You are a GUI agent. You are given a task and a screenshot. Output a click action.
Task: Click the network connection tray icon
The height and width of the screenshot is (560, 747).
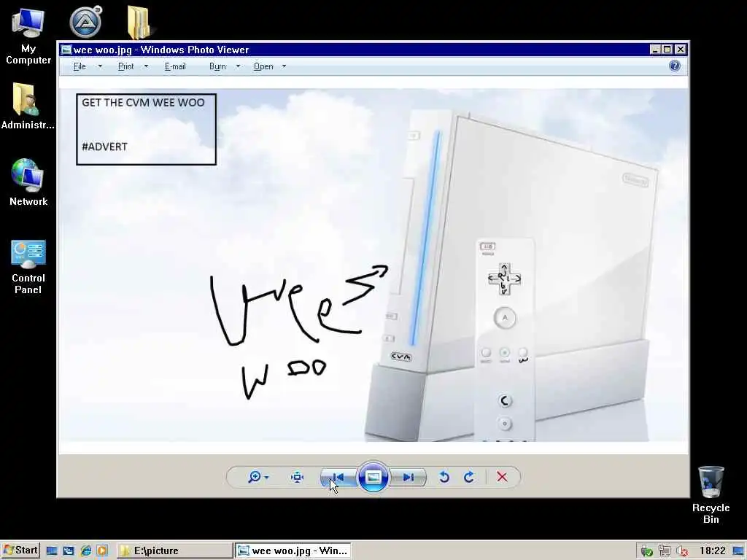click(664, 551)
